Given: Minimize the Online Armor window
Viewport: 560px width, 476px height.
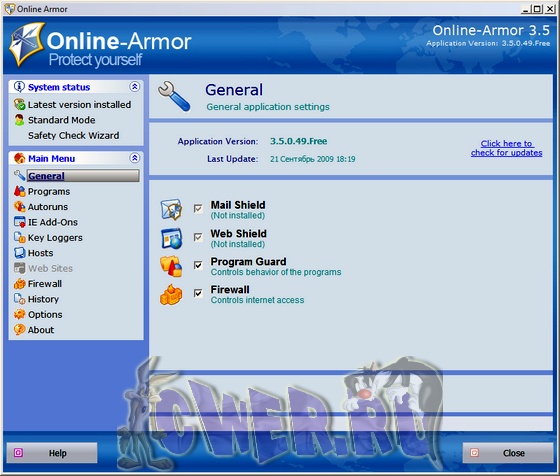Looking at the screenshot, I should (525, 9).
